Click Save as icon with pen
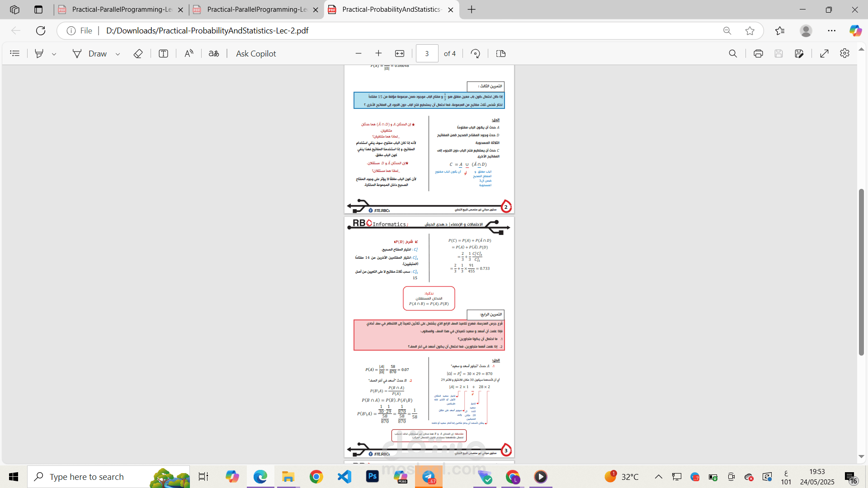 pos(799,53)
